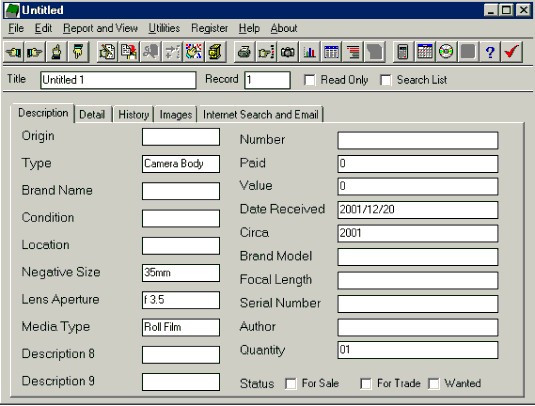The height and width of the screenshot is (406, 535).
Task: Open the Utilities menu
Action: point(164,28)
